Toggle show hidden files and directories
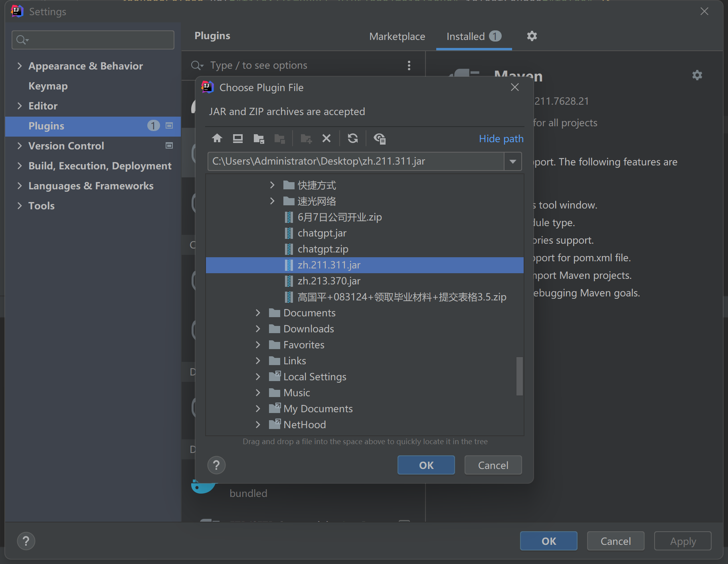Viewport: 728px width, 564px height. tap(379, 138)
